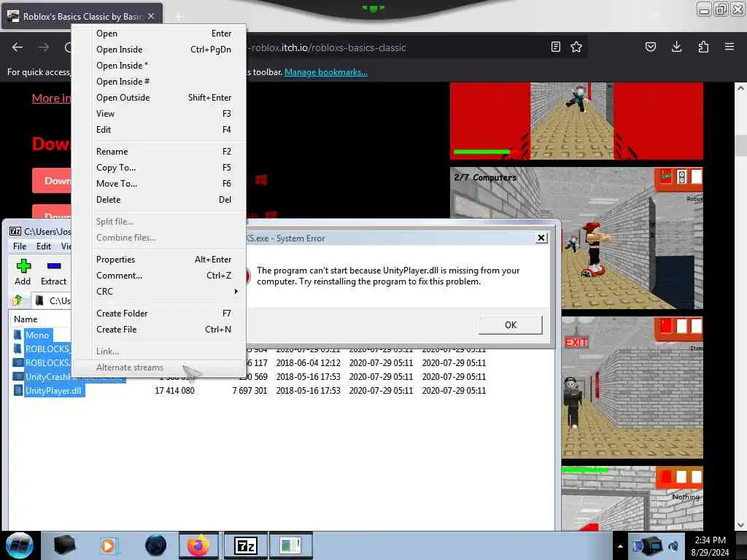
Task: Open the Firefox downloads icon
Action: coord(676,47)
